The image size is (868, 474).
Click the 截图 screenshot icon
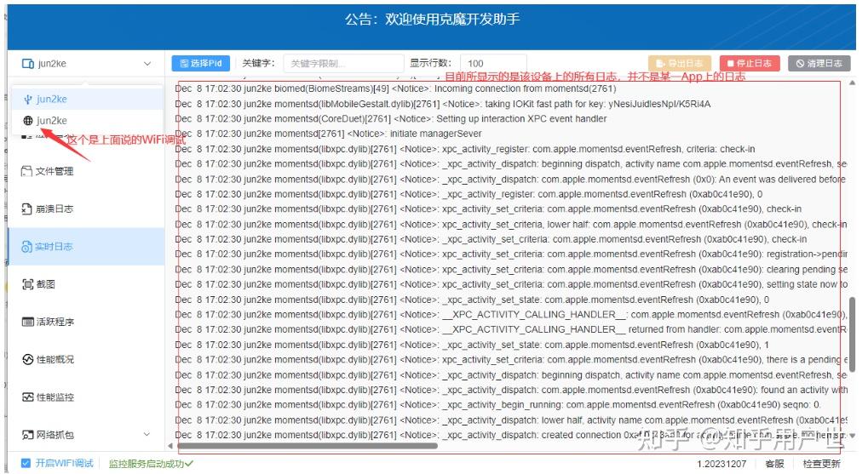(x=27, y=284)
